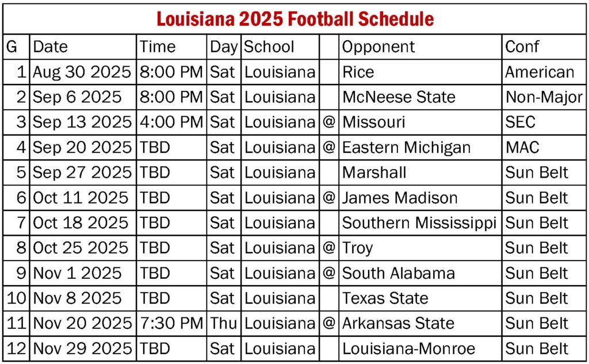Select the 7:30 PM time cell
Image resolution: width=589 pixels, height=364 pixels.
tap(171, 324)
